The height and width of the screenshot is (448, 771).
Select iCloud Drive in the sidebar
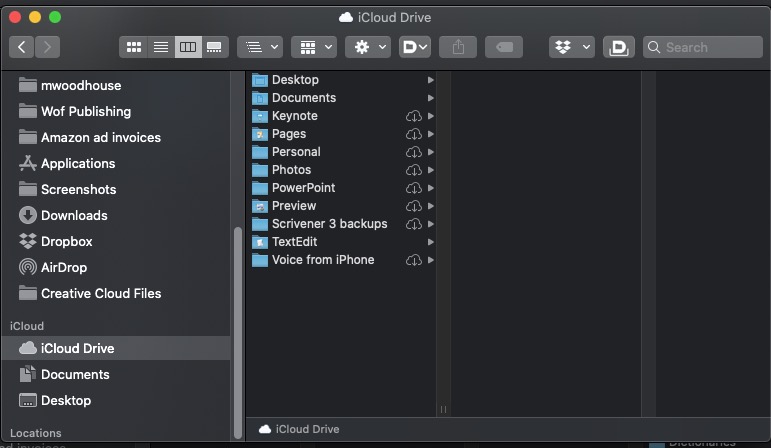click(x=116, y=348)
